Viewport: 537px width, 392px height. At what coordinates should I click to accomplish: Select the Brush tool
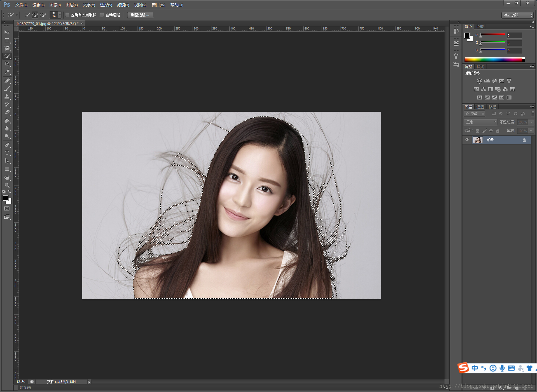(7, 89)
